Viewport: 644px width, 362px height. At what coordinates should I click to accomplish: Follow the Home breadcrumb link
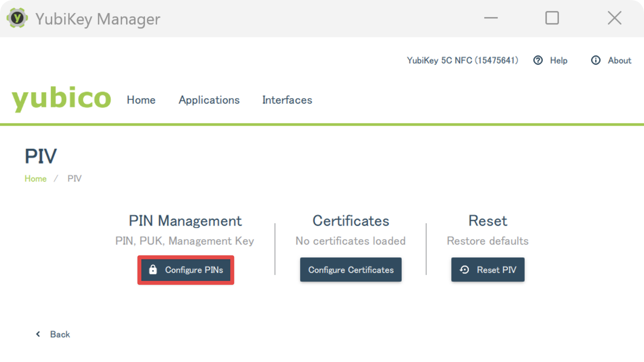[x=36, y=178]
